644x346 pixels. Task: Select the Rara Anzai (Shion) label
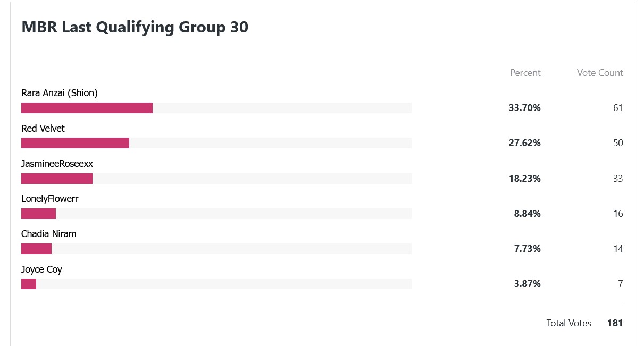(x=60, y=94)
